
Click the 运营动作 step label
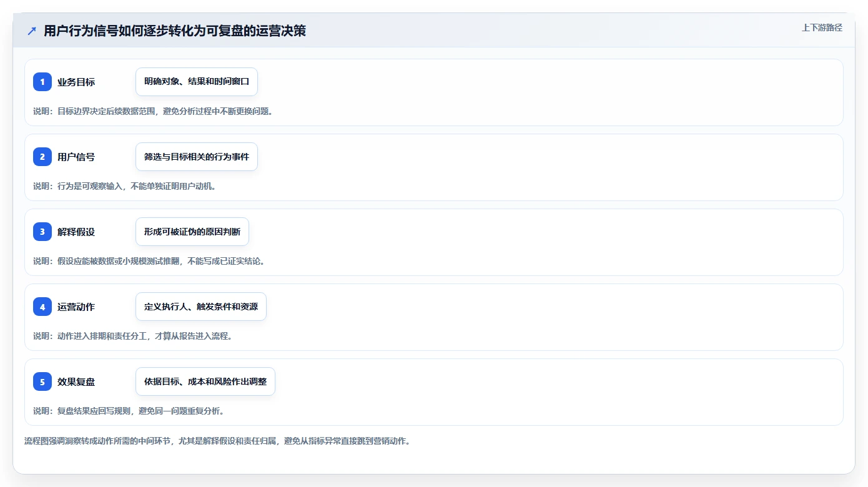point(76,307)
